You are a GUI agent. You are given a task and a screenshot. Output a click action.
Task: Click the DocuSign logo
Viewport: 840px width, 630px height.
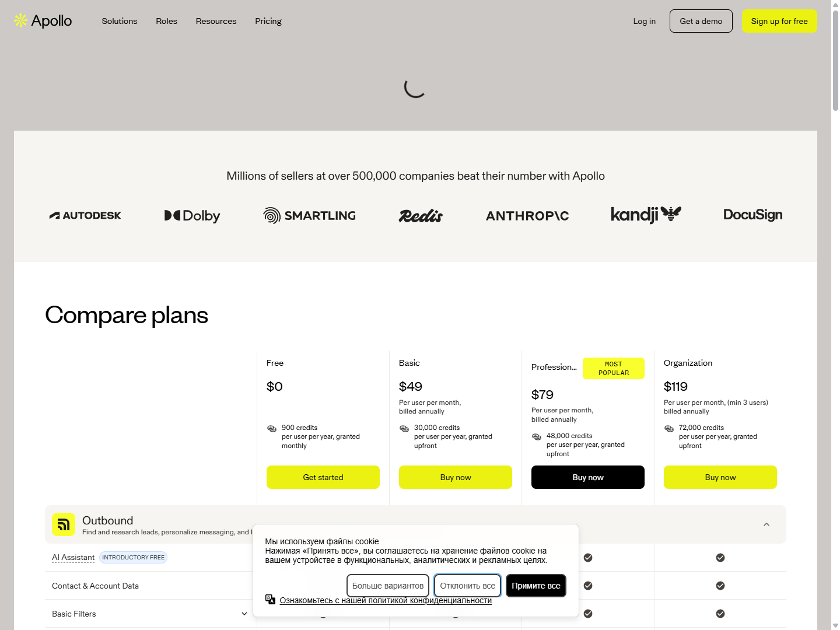click(752, 215)
